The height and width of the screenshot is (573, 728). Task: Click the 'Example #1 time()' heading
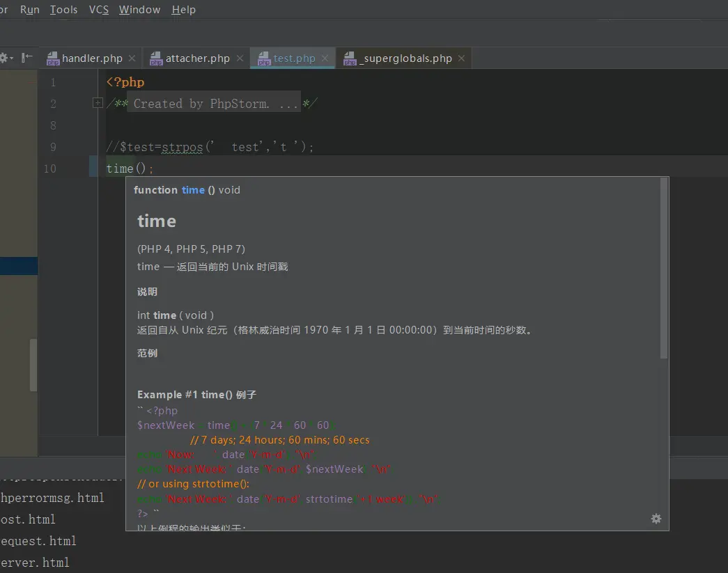click(197, 394)
